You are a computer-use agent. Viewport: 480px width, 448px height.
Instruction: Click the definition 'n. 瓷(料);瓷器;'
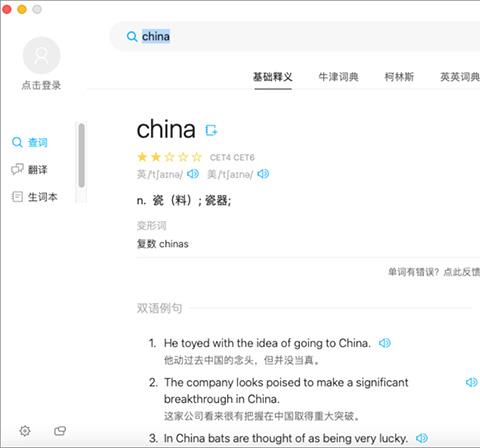pos(184,200)
